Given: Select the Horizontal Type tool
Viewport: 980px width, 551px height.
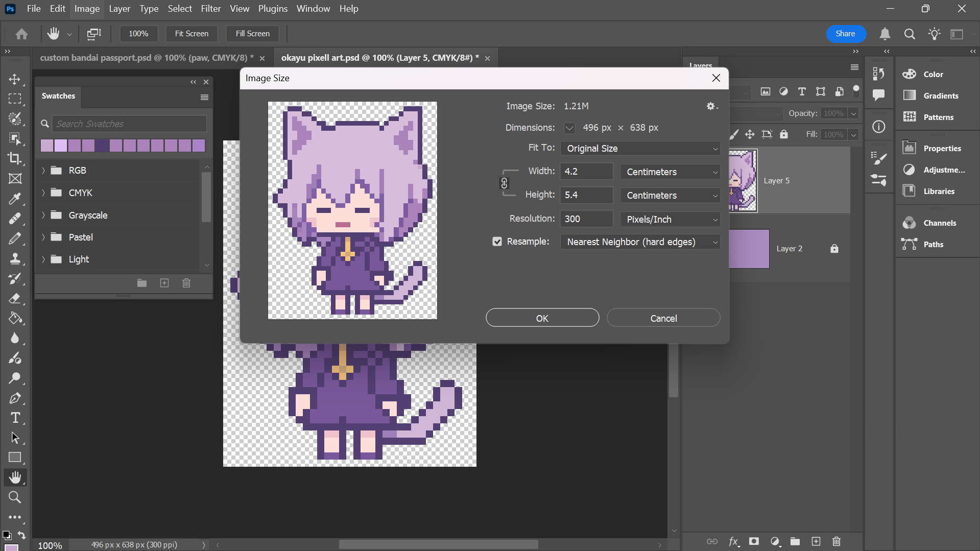Looking at the screenshot, I should (15, 418).
